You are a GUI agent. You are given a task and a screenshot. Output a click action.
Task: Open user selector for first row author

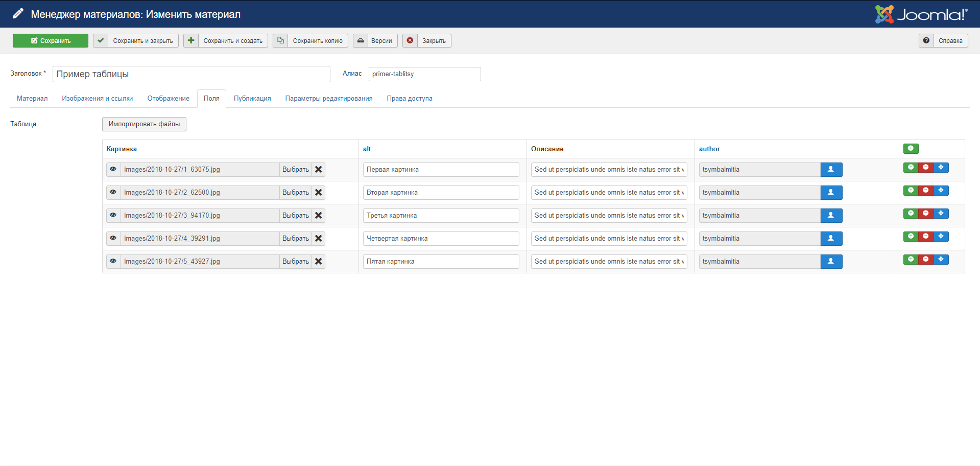(831, 170)
